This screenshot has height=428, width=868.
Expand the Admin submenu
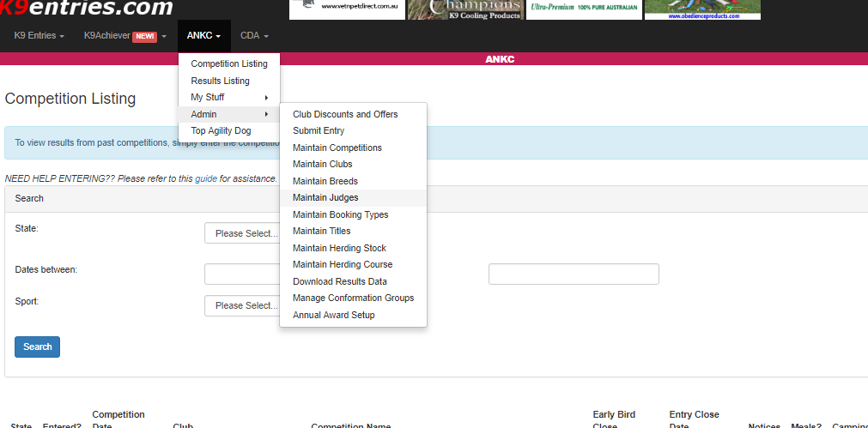229,114
